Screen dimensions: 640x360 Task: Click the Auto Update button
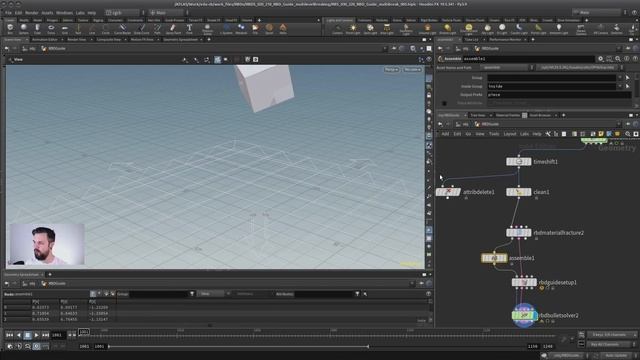616,356
